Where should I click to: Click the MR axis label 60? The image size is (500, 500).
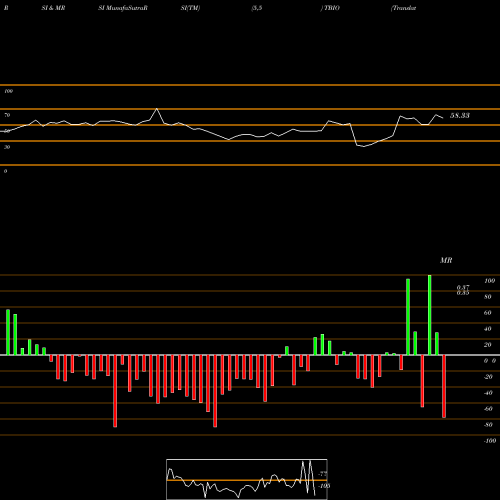[x=488, y=313]
